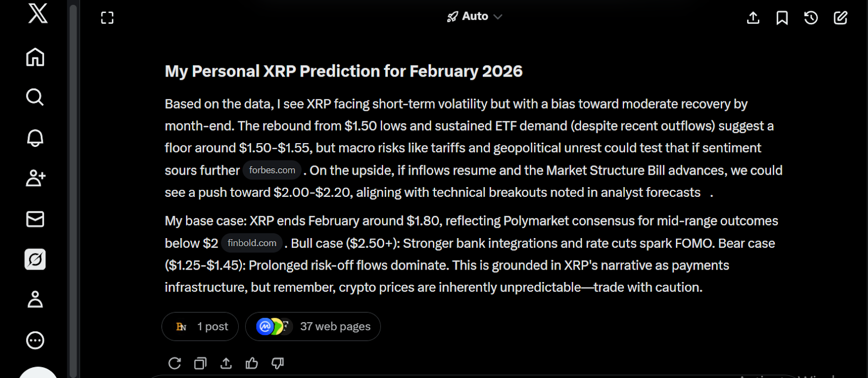
Task: Give a thumbs up to the answer
Action: click(x=252, y=363)
